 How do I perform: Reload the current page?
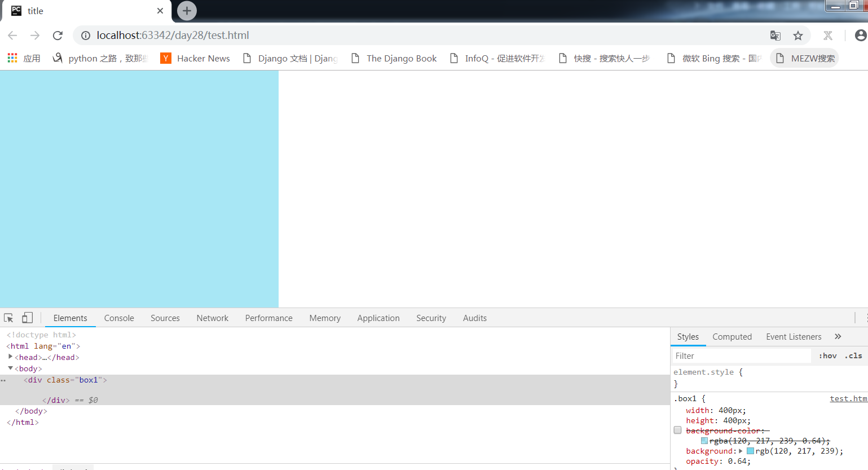(x=58, y=36)
